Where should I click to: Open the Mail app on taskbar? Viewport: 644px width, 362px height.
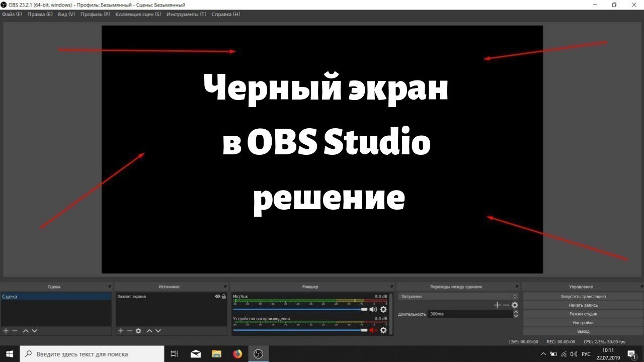(x=196, y=354)
